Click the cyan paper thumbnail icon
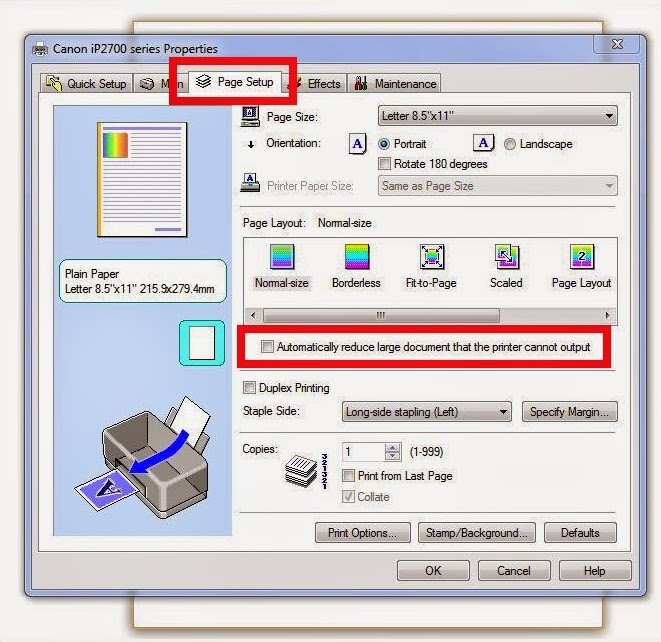 tap(202, 343)
